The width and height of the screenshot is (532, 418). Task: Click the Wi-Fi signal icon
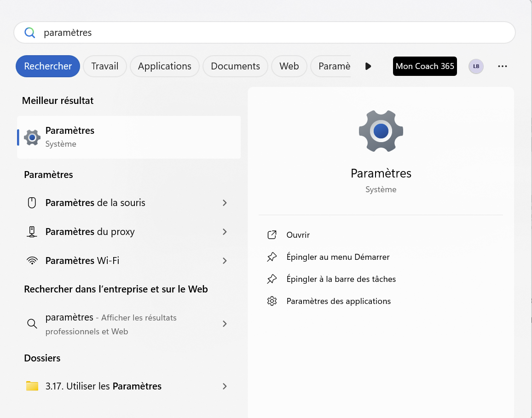click(32, 261)
